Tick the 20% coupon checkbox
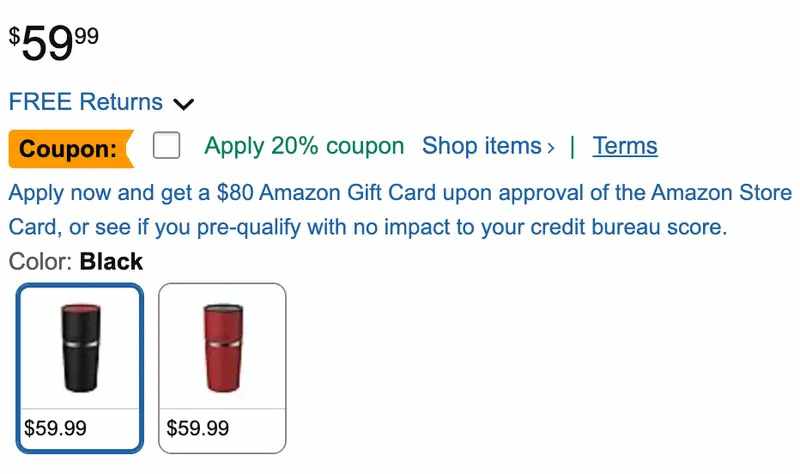Viewport: 800px width, 474px height. pyautogui.click(x=166, y=147)
